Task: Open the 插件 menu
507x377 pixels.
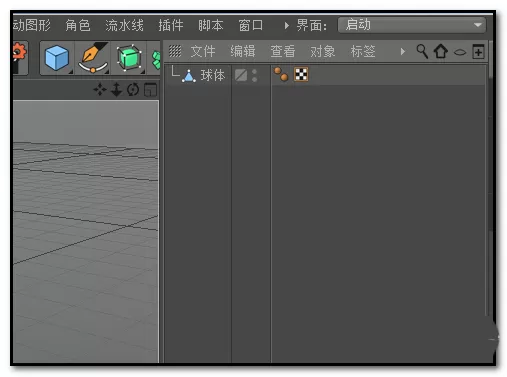Action: (171, 25)
